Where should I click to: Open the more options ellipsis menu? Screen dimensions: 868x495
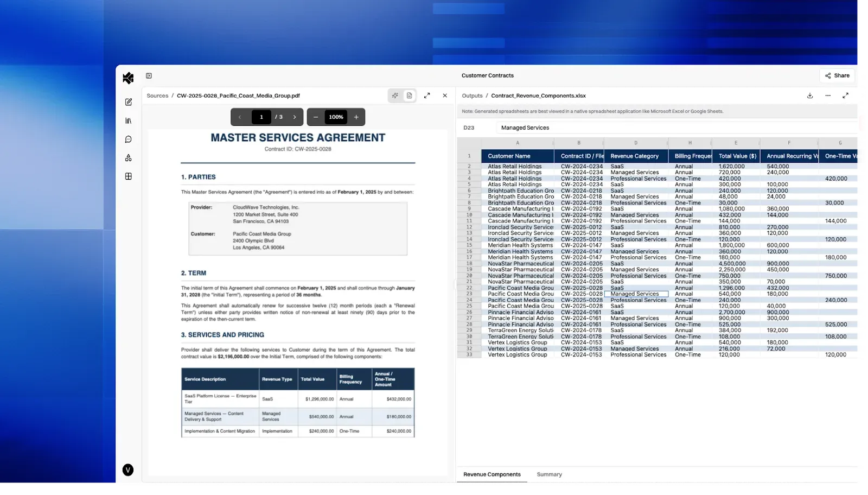coord(828,96)
